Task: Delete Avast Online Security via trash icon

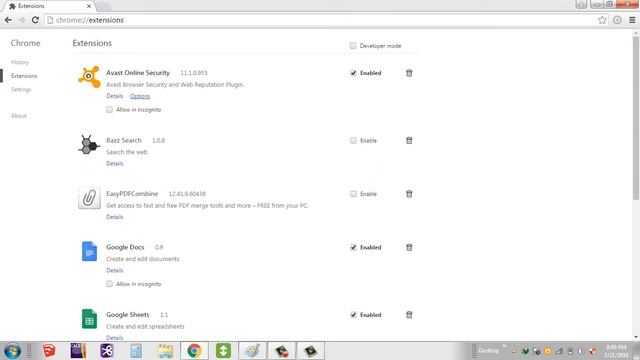Action: [409, 73]
